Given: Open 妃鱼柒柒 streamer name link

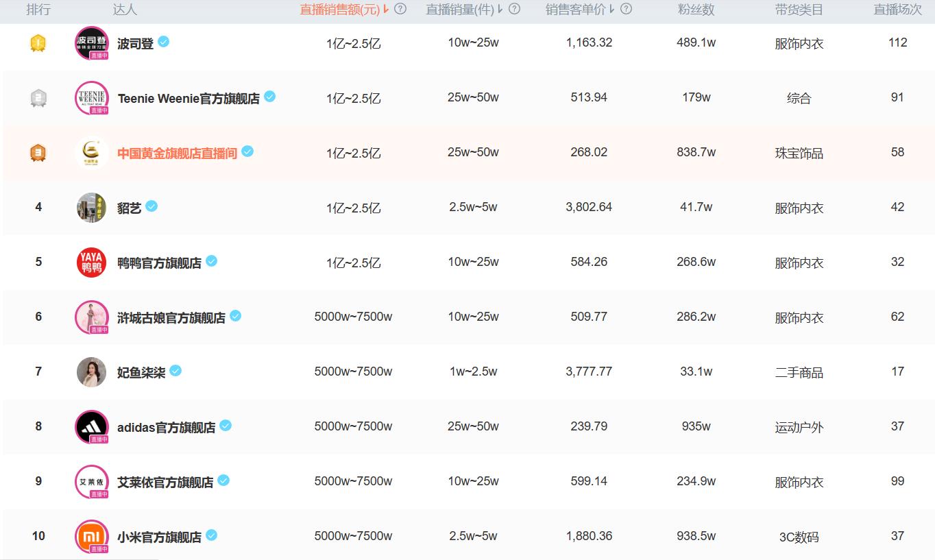Looking at the screenshot, I should click(x=141, y=372).
